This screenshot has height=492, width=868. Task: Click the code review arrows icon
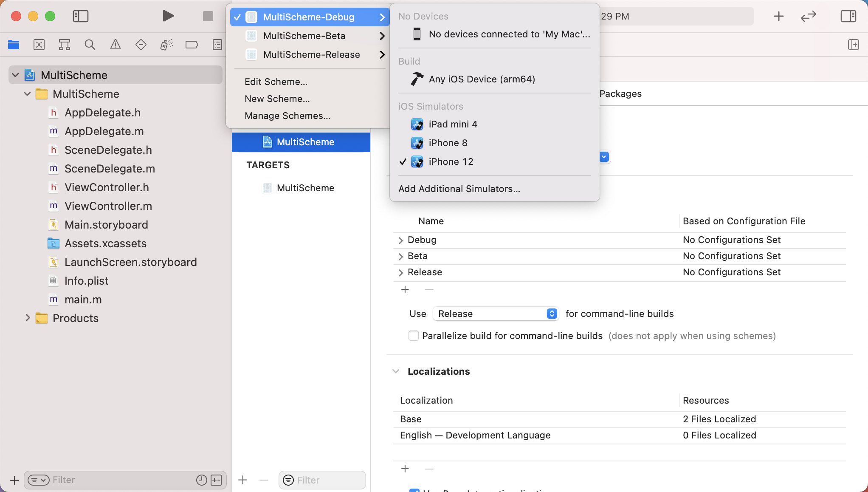[808, 16]
